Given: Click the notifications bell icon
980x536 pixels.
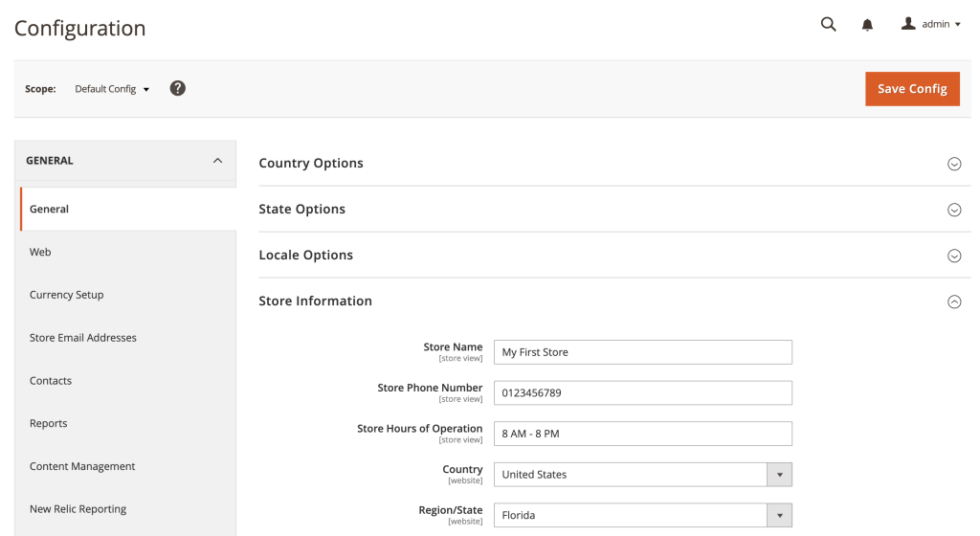Looking at the screenshot, I should (867, 26).
